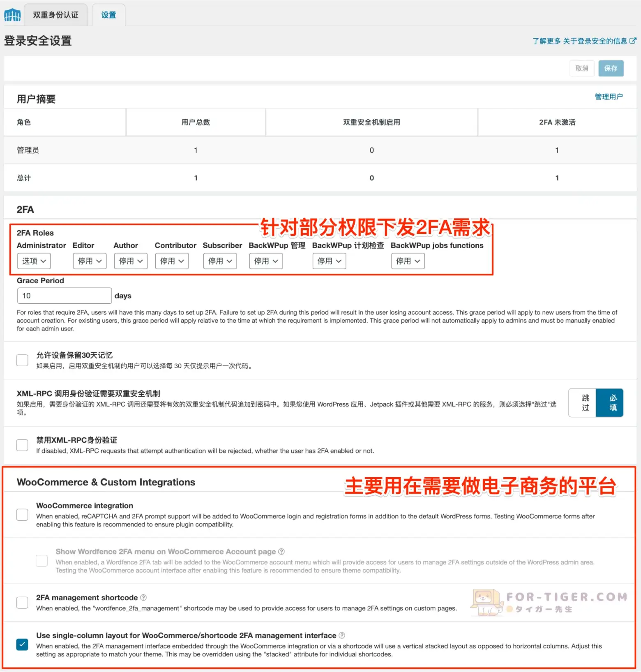Open BackWPup jobs functions role dropdown
The image size is (641, 672).
click(x=408, y=261)
